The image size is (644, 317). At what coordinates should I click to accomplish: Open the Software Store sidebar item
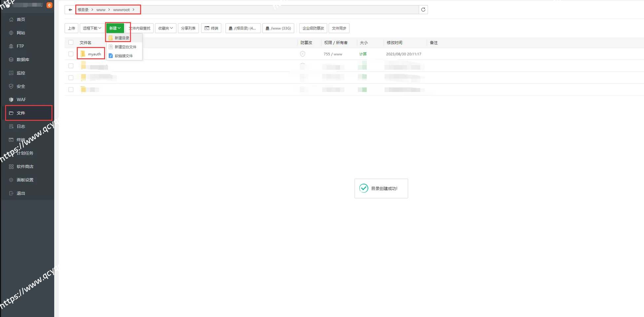coord(25,167)
